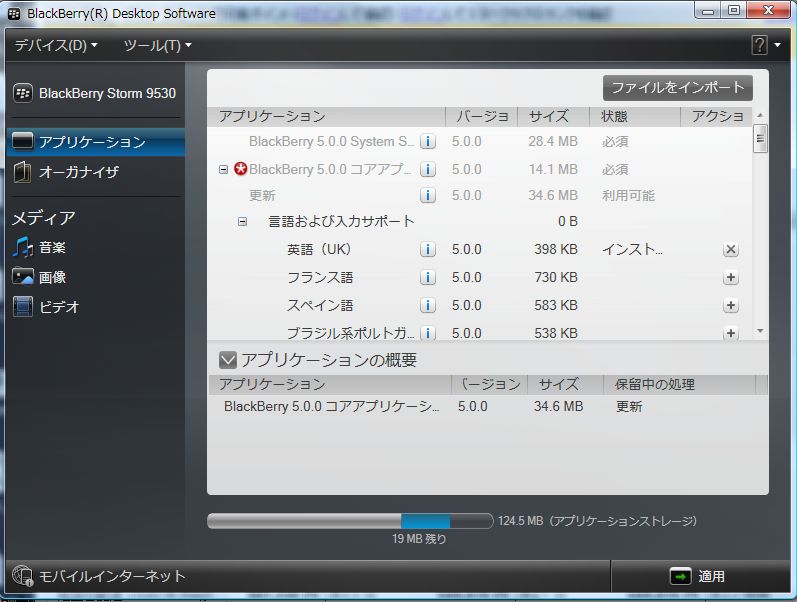Click the BlackBerry Storm 9530 device name
This screenshot has height=602, width=797.
pyautogui.click(x=107, y=93)
